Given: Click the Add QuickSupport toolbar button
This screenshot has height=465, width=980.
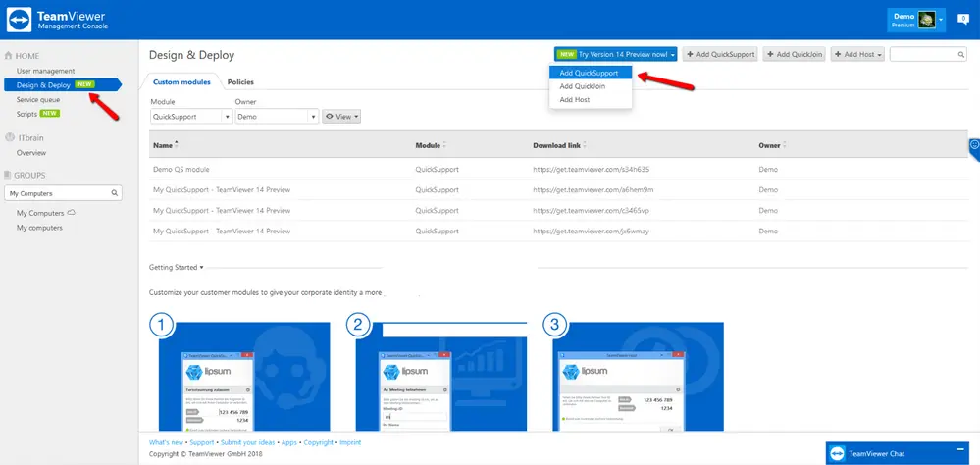Looking at the screenshot, I should (721, 55).
